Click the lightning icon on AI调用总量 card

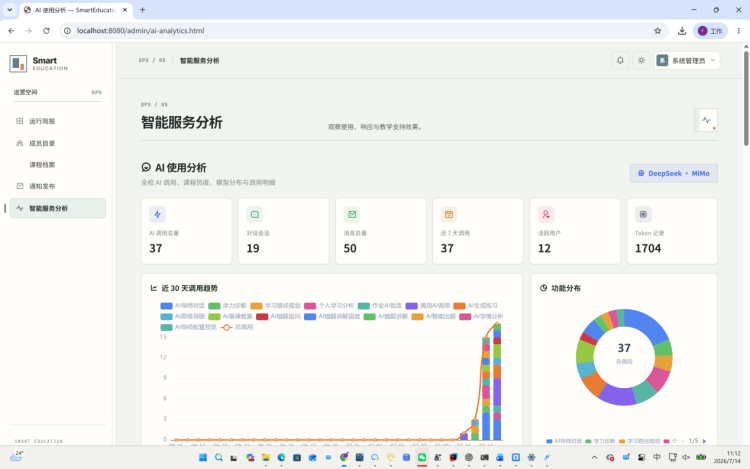(157, 214)
